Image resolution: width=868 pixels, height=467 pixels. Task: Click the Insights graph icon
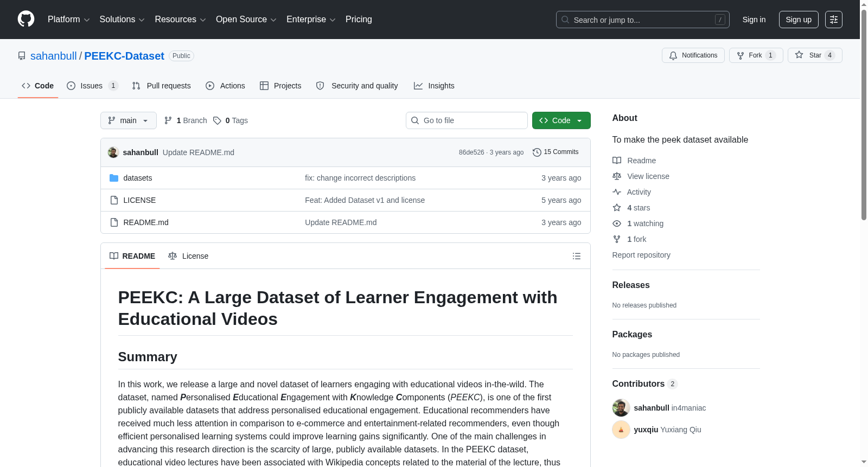(418, 86)
